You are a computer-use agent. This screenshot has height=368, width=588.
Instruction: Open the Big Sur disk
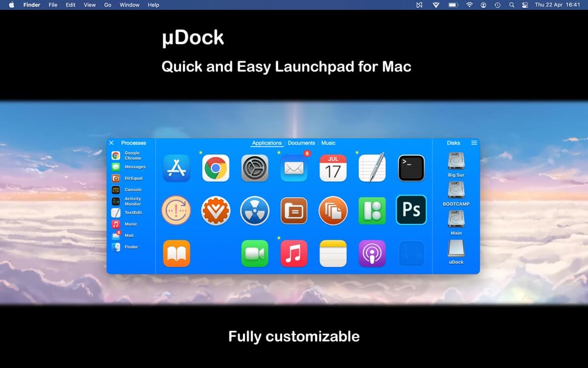click(x=456, y=165)
